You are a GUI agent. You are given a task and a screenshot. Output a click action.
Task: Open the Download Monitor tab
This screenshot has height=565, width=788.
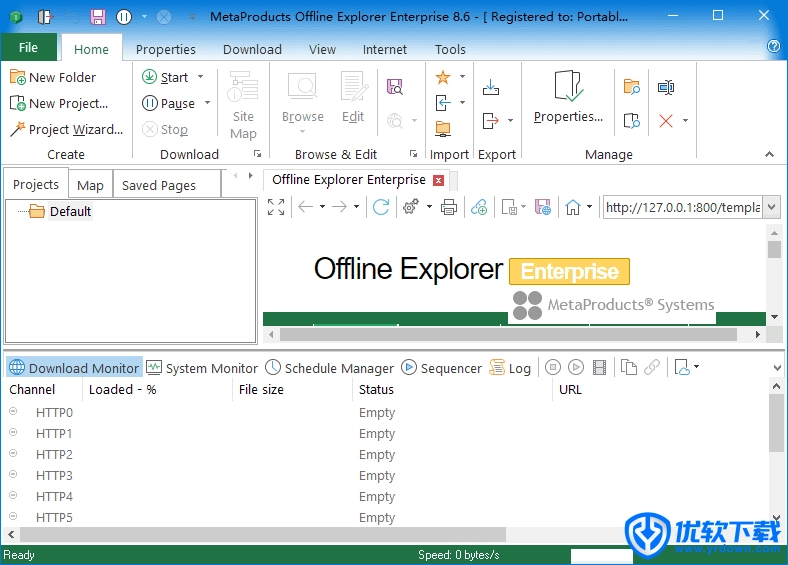tap(74, 368)
